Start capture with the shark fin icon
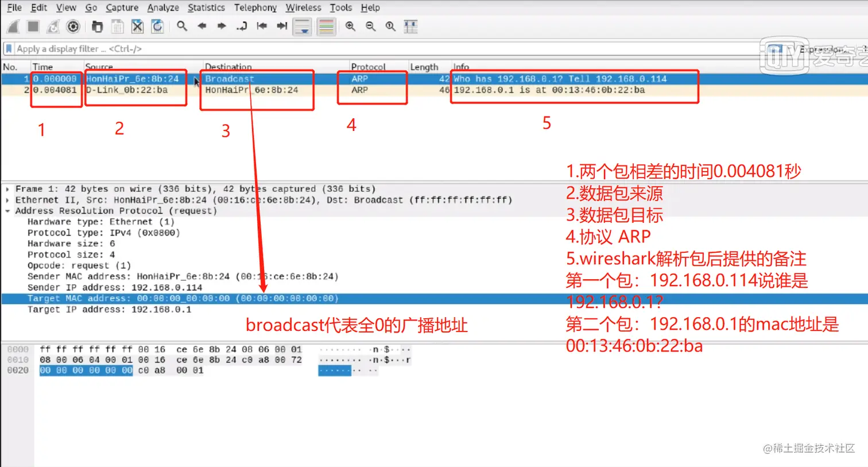 point(14,26)
